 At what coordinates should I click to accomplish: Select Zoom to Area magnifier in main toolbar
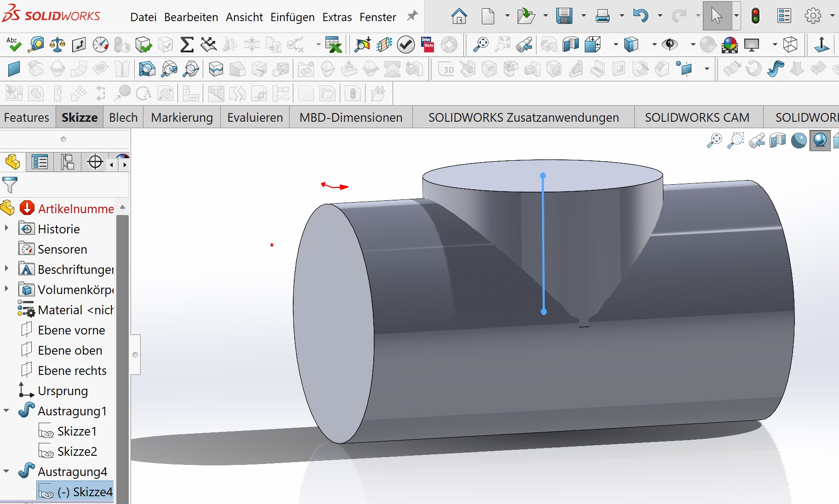[x=481, y=45]
